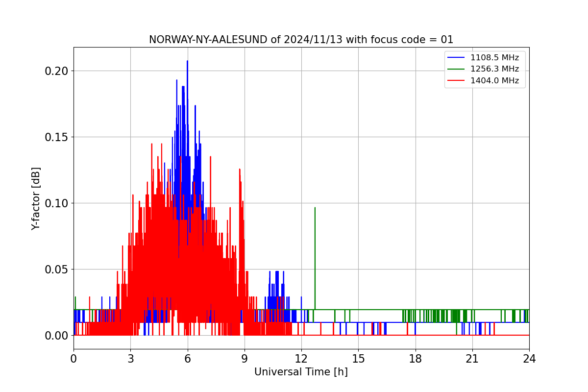Viewport: 588px width, 392px height.
Task: Click the x-axis tick label 12
Action: 301,358
